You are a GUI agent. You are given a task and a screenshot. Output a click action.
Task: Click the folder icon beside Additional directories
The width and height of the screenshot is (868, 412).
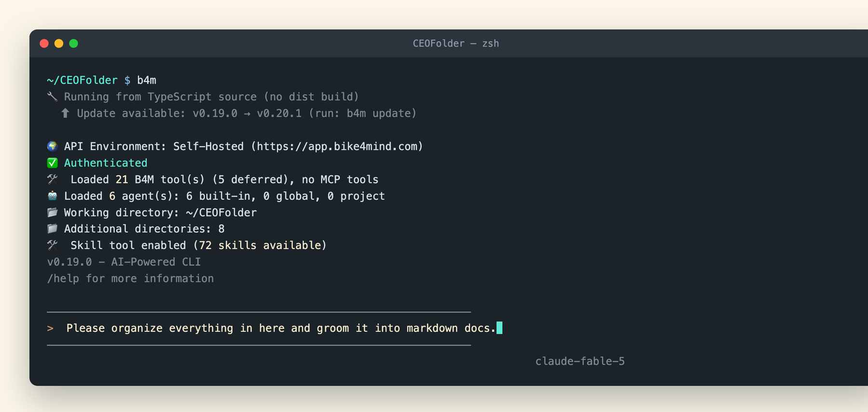coord(52,229)
